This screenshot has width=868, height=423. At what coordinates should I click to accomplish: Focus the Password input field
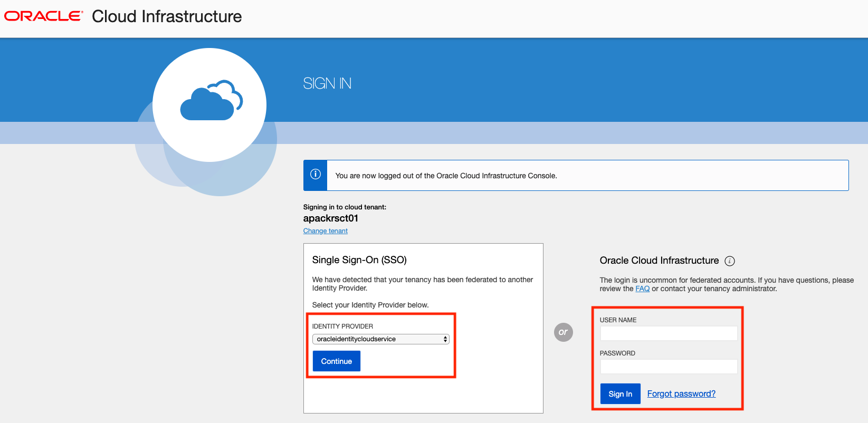pos(669,367)
